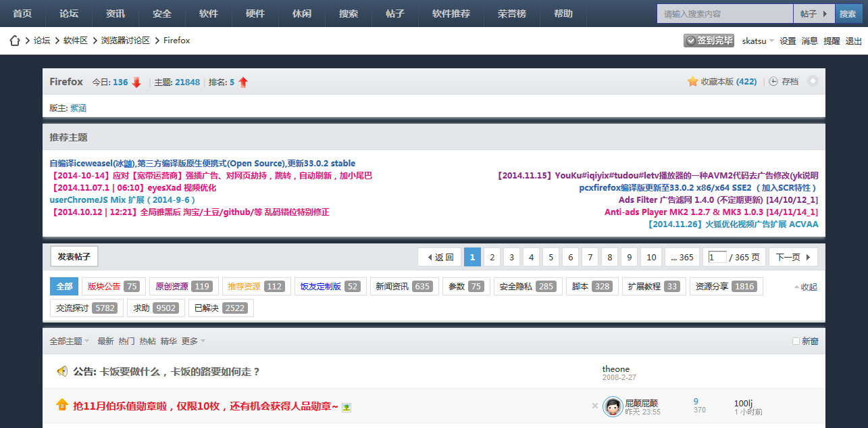Click the 返回 back button

(439, 257)
